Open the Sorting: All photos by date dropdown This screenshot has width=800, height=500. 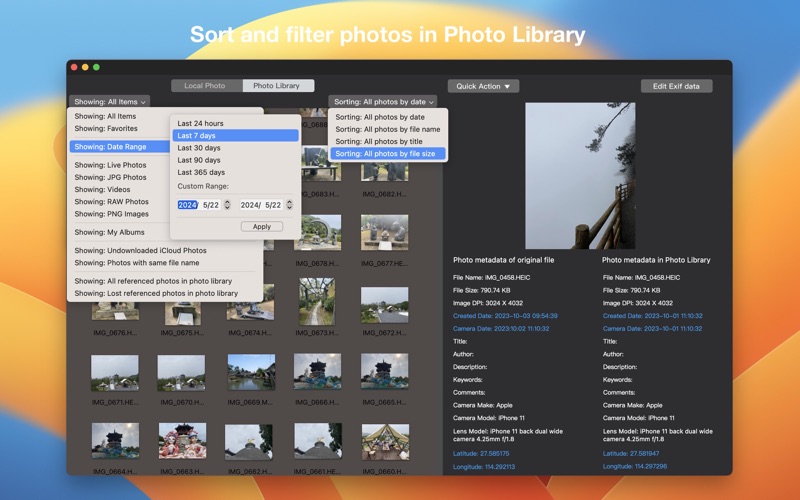(x=383, y=102)
